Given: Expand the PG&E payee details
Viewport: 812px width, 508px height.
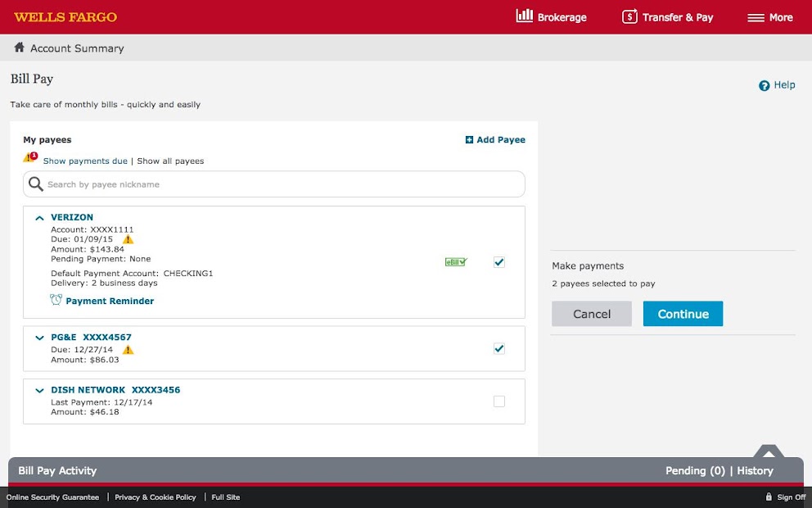Looking at the screenshot, I should click(39, 338).
